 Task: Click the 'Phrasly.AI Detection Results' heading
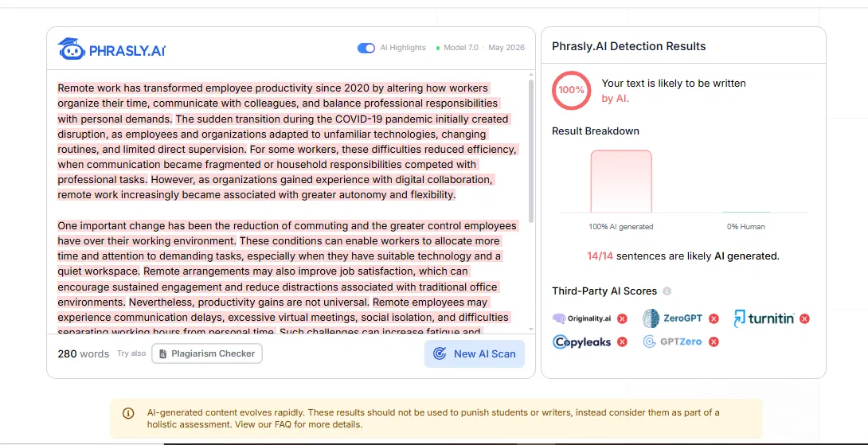point(629,46)
